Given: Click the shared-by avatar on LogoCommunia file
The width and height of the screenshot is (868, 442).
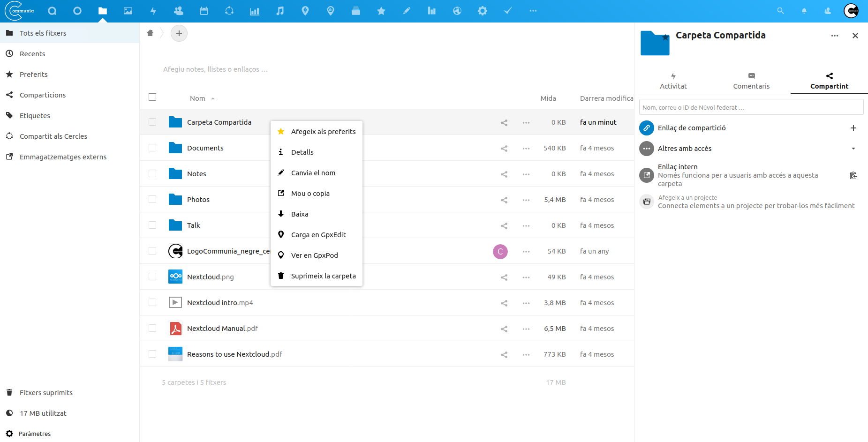Looking at the screenshot, I should [500, 251].
